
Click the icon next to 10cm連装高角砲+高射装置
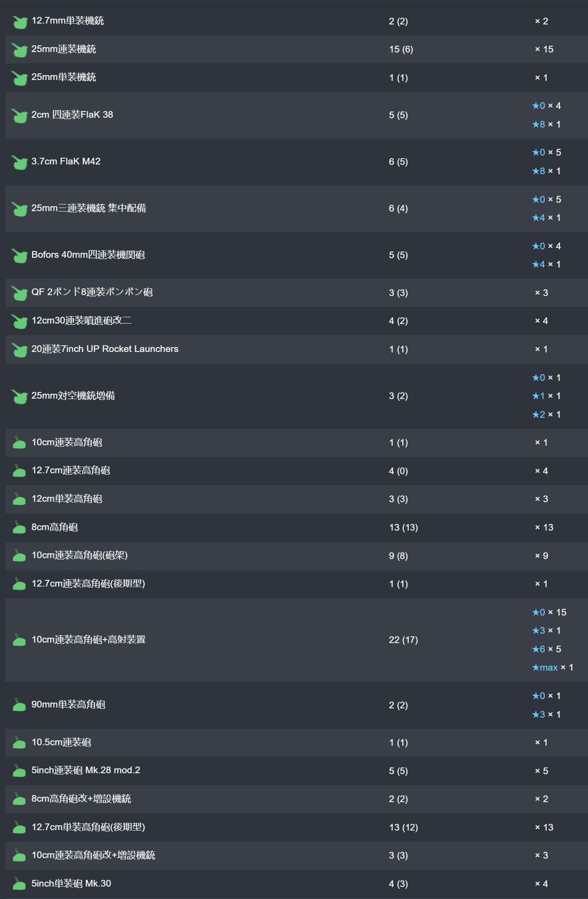(x=19, y=640)
